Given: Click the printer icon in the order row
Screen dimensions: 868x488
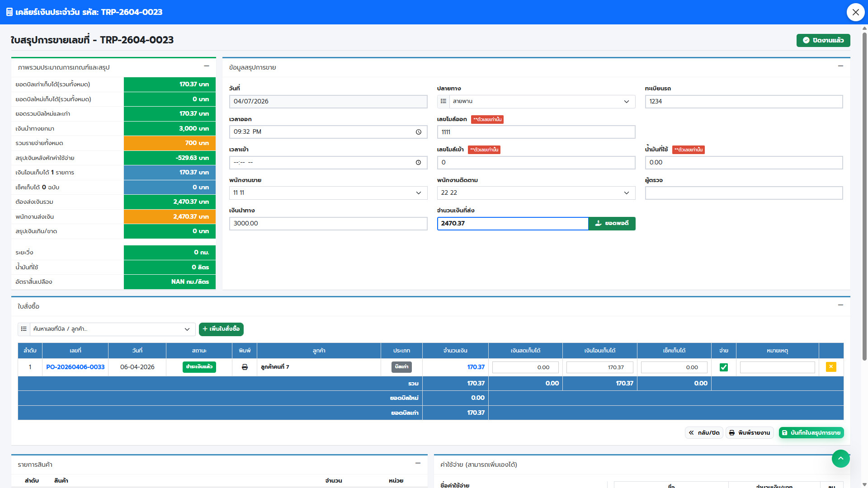Looking at the screenshot, I should pos(245,367).
